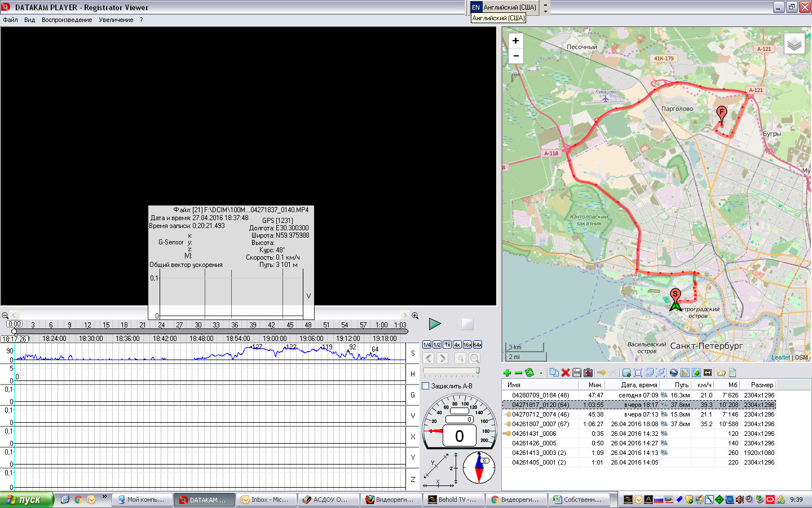The width and height of the screenshot is (812, 508).
Task: Click the Мин. column header to sort
Action: pos(595,385)
